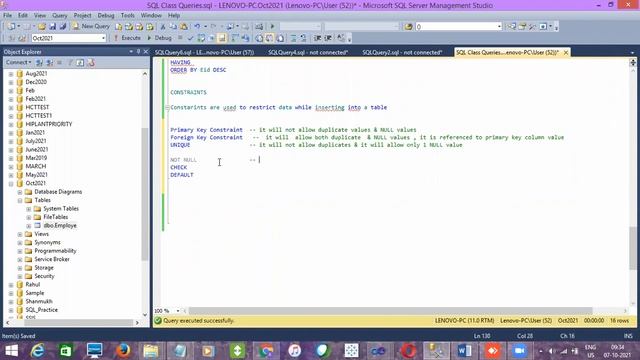Click the New Query toolbar button
Screen dimensions: 640x360
(91, 26)
